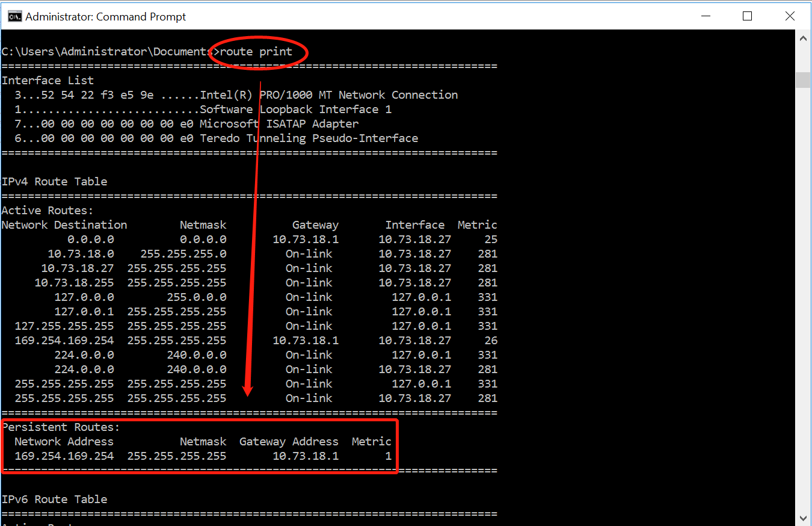The width and height of the screenshot is (812, 526).
Task: Click the "Gateway Address" column header
Action: click(289, 442)
